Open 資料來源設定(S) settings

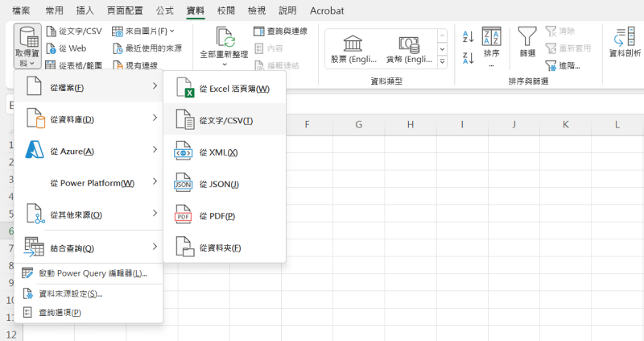(89, 293)
